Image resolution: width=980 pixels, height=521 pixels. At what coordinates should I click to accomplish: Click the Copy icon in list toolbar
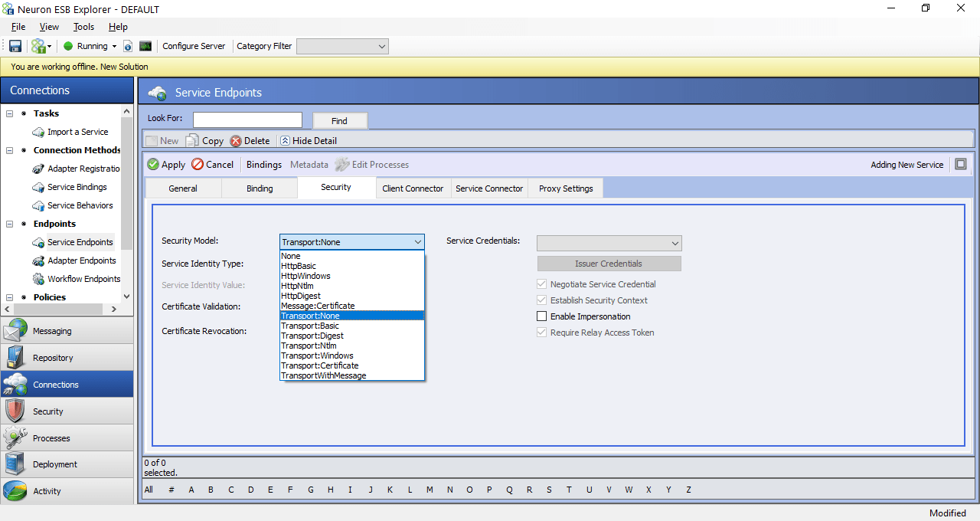[192, 141]
